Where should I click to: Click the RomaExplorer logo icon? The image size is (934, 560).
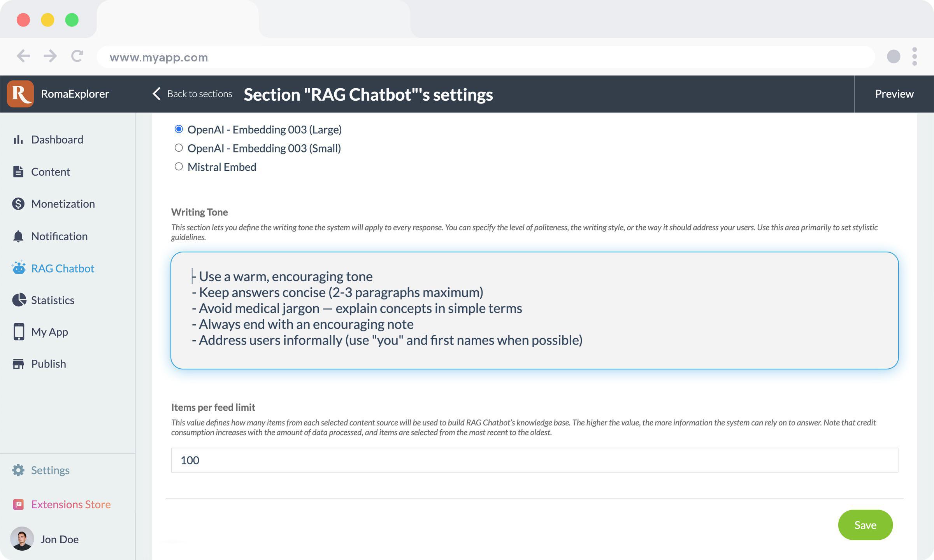pyautogui.click(x=20, y=94)
